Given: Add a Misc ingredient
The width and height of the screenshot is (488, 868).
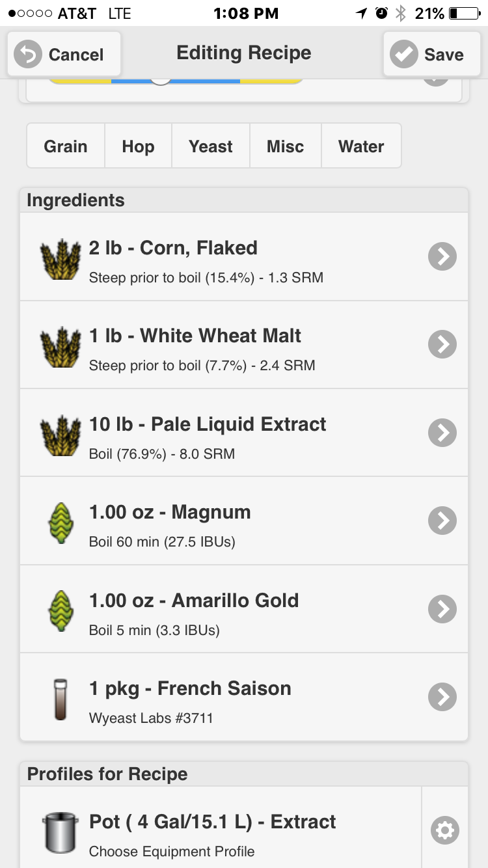Looking at the screenshot, I should [x=286, y=146].
